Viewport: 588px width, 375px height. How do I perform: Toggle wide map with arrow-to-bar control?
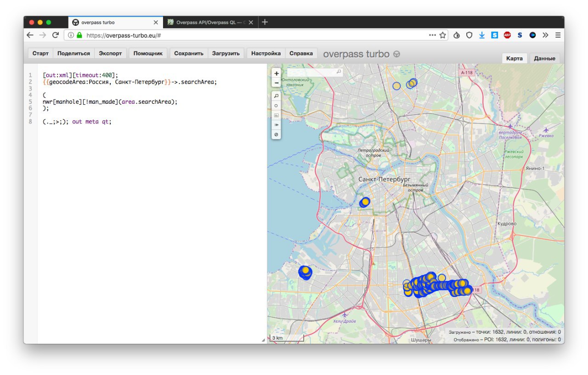276,125
